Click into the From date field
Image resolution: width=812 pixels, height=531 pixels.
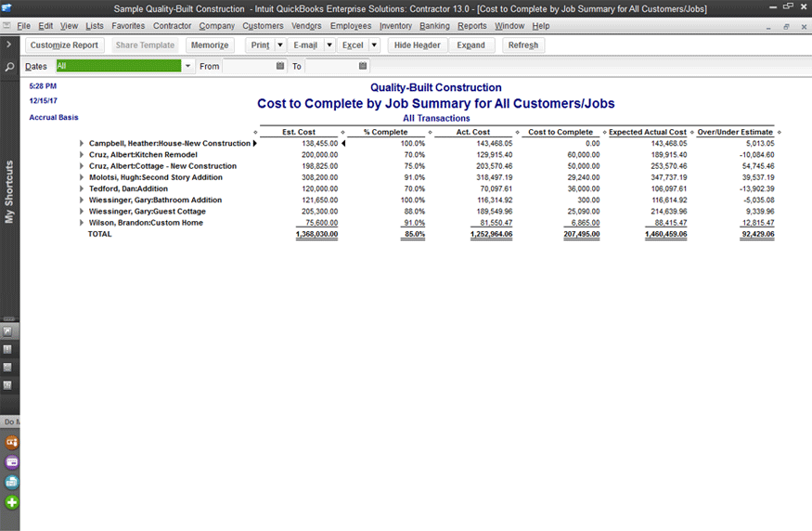[248, 66]
